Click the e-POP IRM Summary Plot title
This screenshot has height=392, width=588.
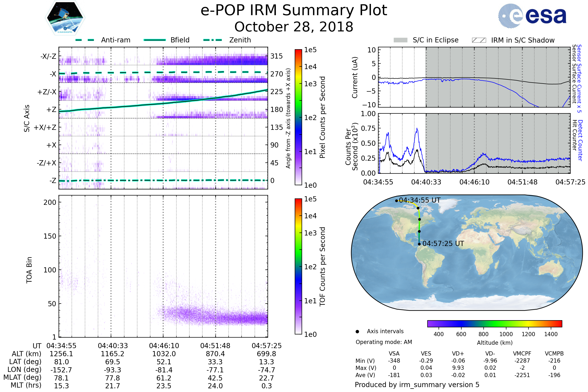point(294,11)
